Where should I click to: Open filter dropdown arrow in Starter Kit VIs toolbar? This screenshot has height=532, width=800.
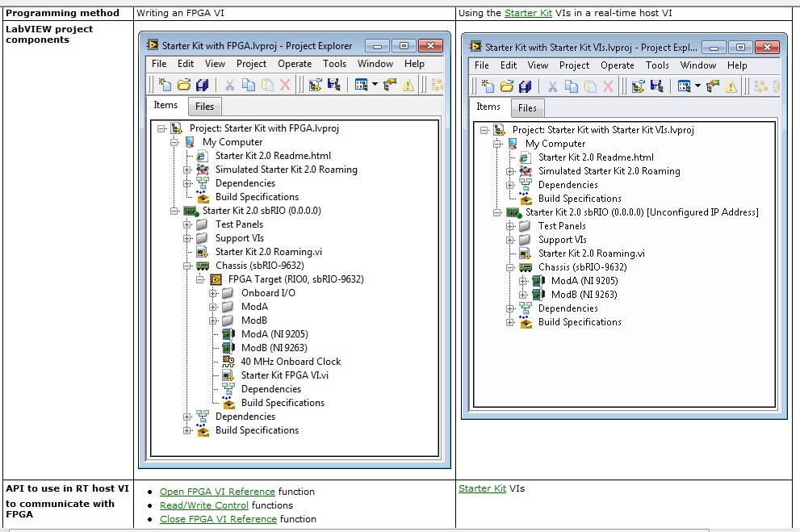[698, 86]
